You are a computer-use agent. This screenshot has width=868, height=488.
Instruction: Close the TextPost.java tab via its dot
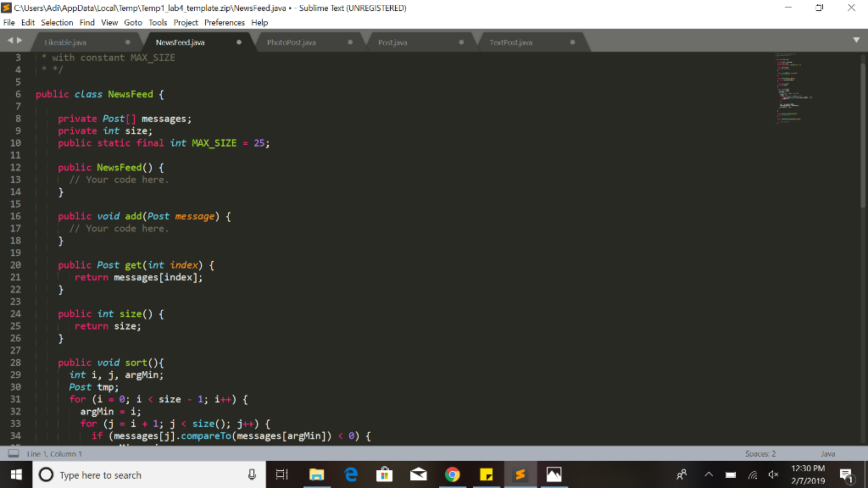(x=573, y=42)
